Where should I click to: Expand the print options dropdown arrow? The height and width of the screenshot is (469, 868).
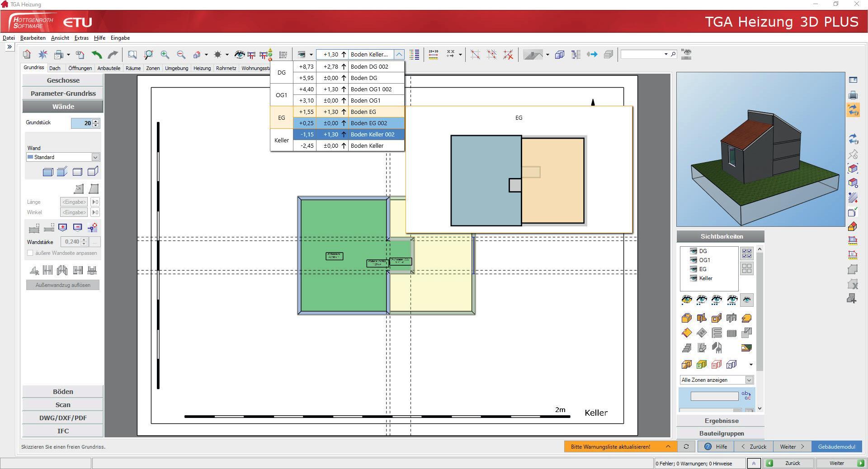pos(68,55)
